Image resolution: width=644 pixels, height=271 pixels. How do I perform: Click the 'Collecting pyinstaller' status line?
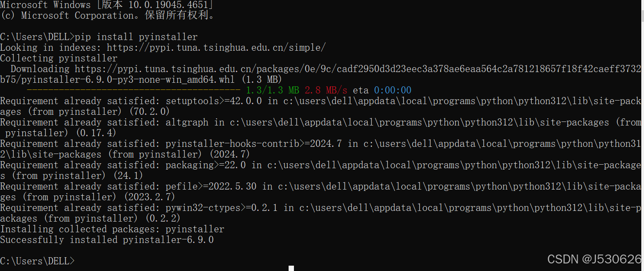point(58,58)
